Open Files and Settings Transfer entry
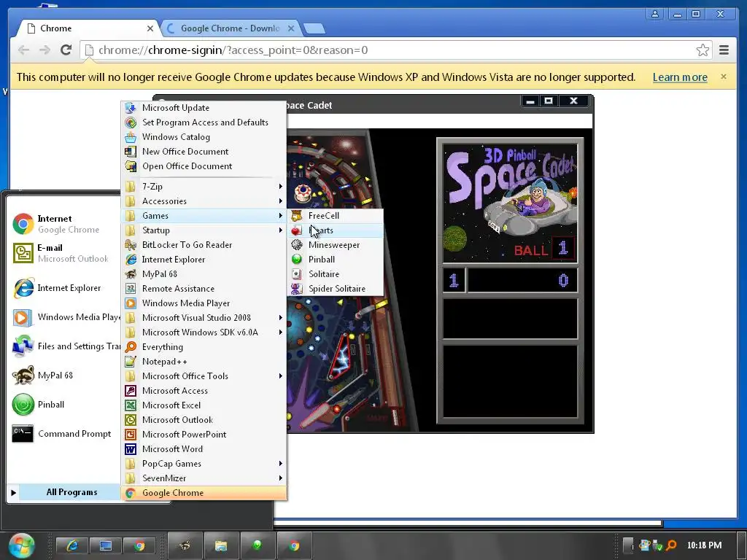This screenshot has height=560, width=747. coord(64,346)
